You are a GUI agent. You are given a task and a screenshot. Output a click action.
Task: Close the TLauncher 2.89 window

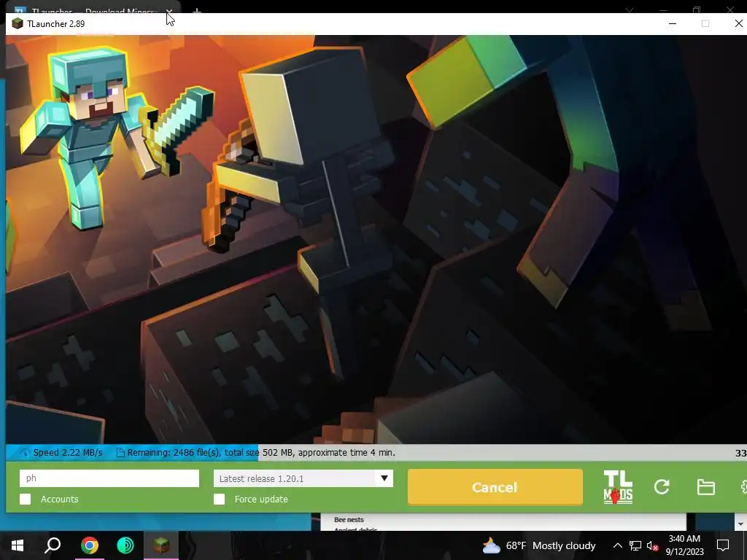pyautogui.click(x=738, y=23)
